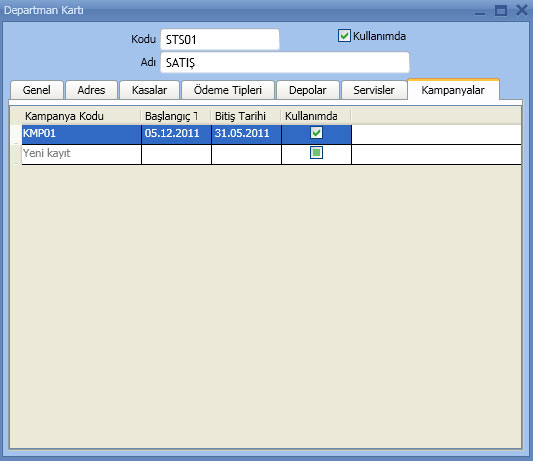Viewport: 533px width, 461px height.
Task: Toggle Kullanımda checkbox in Yeni kayıt row
Action: point(316,153)
